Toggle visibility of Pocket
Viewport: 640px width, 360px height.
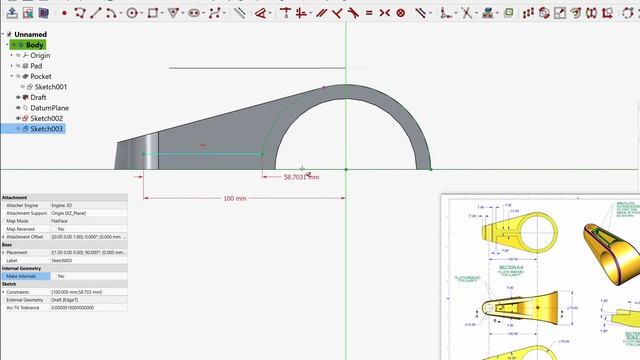pos(18,76)
